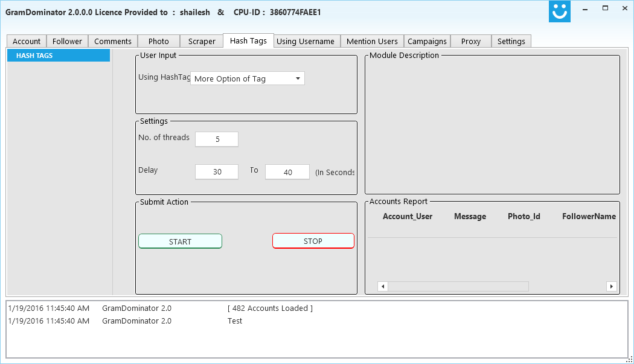Screen dimensions: 634x364
Task: Click the Accounts Report left scroll arrow
Action: click(383, 286)
